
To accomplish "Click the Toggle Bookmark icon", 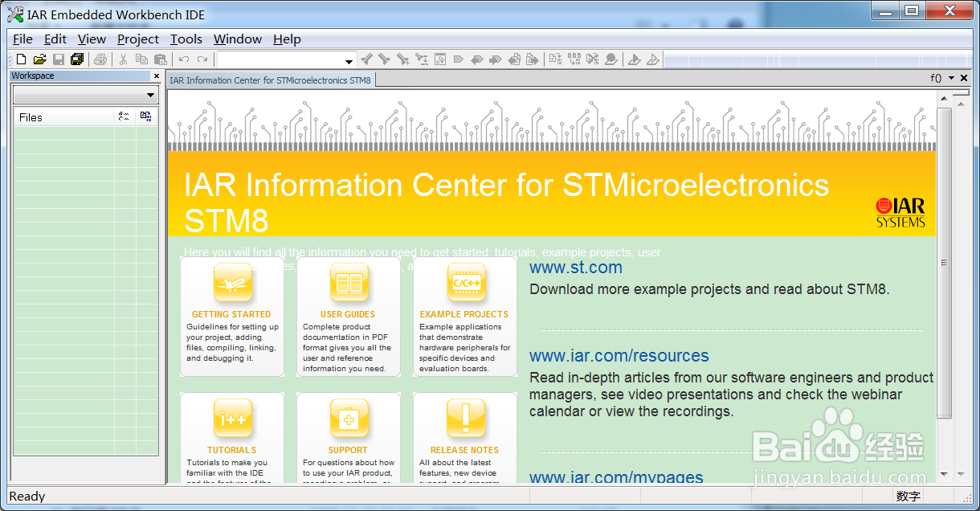I will pos(459,59).
